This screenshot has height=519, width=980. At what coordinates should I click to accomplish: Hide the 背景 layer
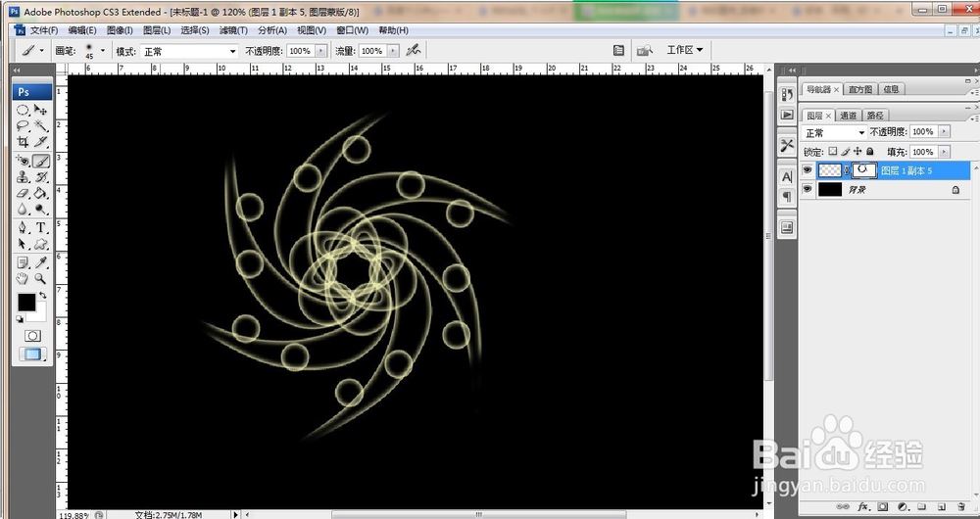point(808,189)
